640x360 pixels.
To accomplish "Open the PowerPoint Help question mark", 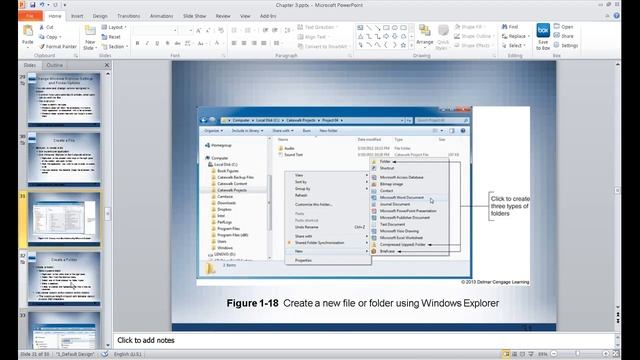I will [x=616, y=16].
